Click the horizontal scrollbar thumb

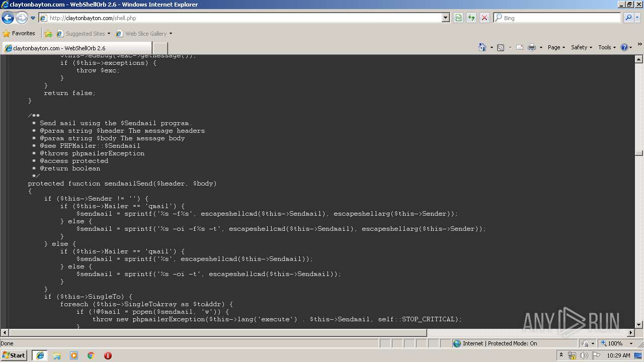[x=218, y=333]
